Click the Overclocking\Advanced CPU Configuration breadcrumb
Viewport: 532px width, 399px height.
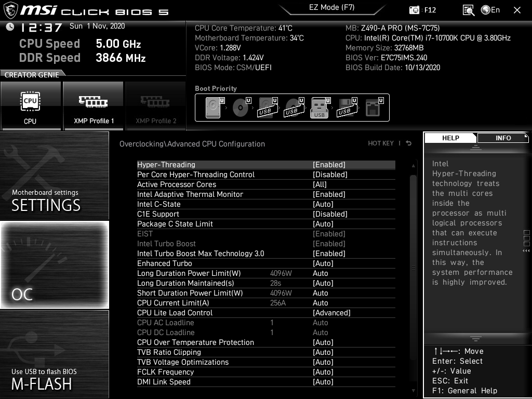(192, 144)
